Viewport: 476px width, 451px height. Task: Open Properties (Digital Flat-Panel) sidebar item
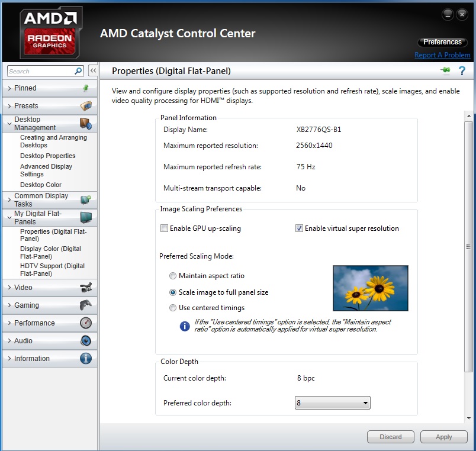pyautogui.click(x=53, y=235)
